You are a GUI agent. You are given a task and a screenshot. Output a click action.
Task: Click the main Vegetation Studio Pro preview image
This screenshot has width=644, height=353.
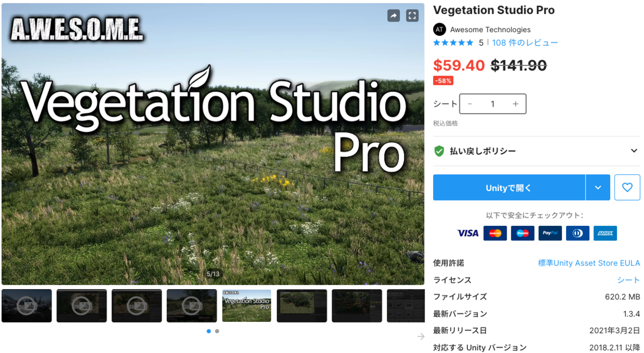coord(213,144)
